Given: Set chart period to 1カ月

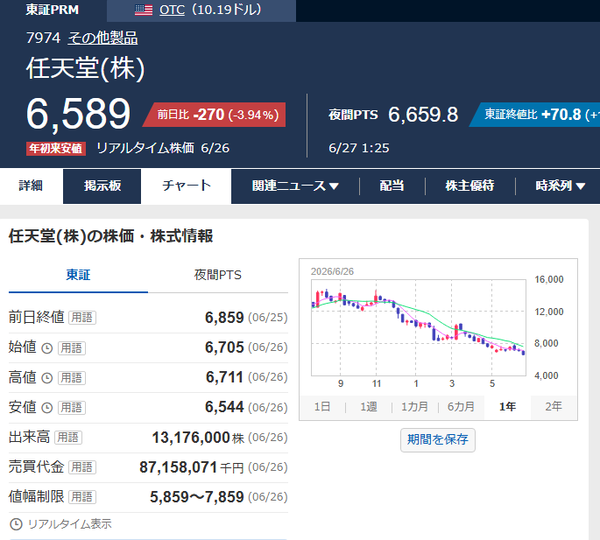Looking at the screenshot, I should click(414, 406).
